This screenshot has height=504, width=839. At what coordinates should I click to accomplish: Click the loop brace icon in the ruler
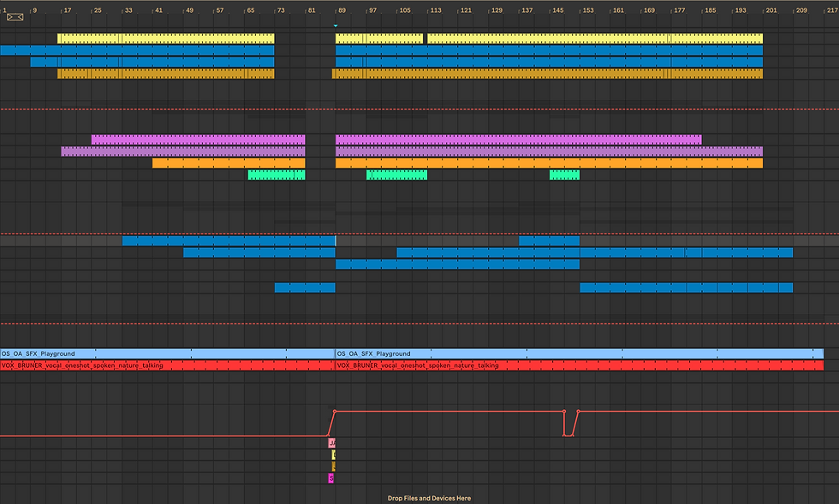(x=15, y=17)
